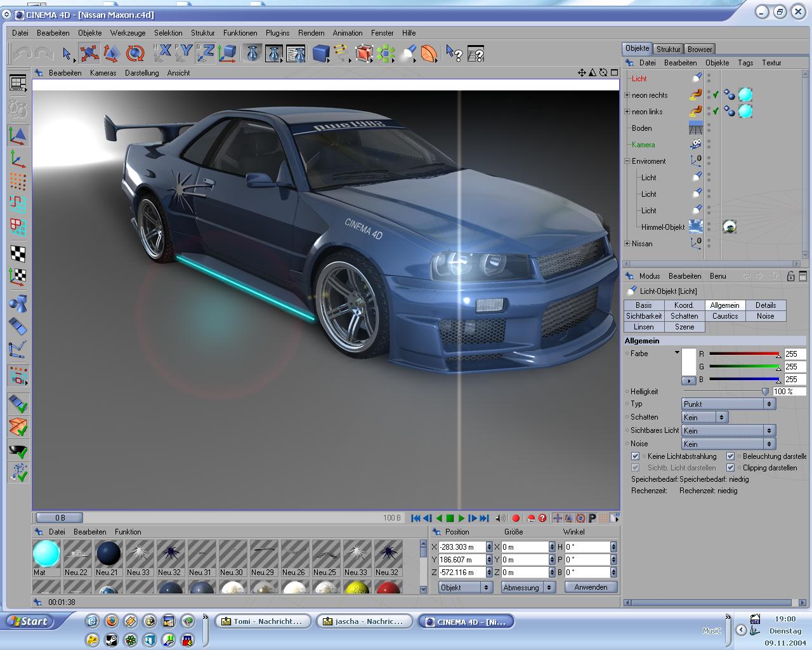Select the Move tool in the top toolbar
Viewport: 812px width, 650px height.
(x=89, y=53)
